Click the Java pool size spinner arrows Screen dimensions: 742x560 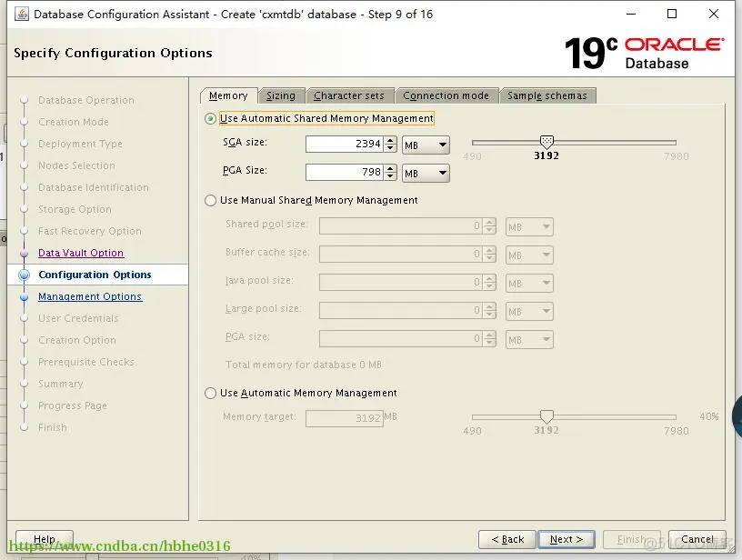(x=490, y=283)
